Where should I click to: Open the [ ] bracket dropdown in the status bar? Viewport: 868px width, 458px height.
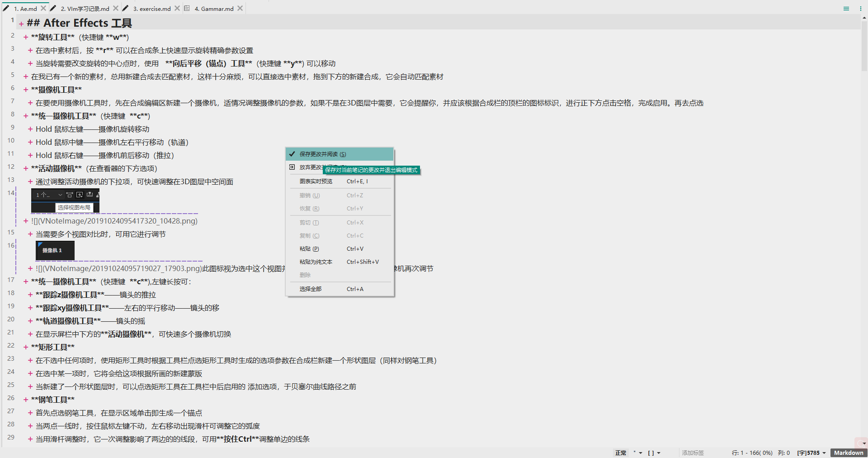[x=654, y=453]
